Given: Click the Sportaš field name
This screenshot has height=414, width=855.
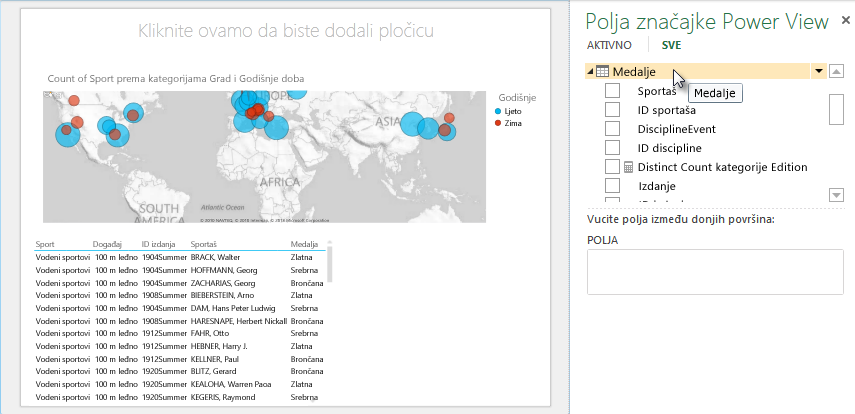Looking at the screenshot, I should coord(657,91).
